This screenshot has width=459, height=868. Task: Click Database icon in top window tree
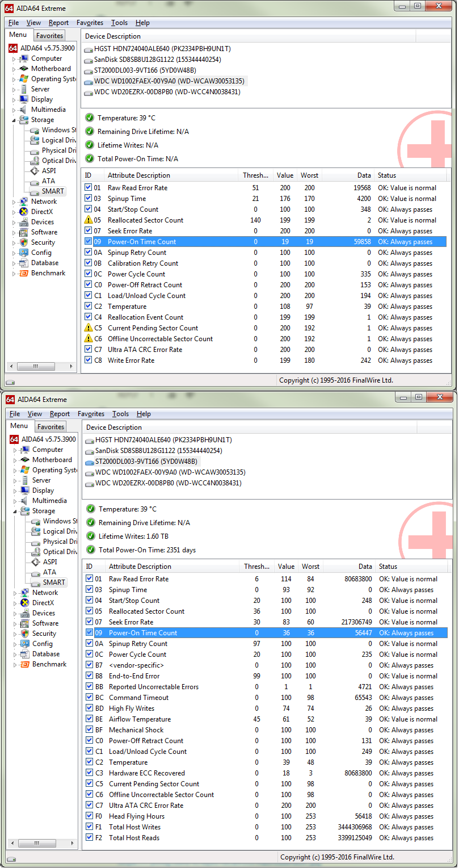point(24,263)
